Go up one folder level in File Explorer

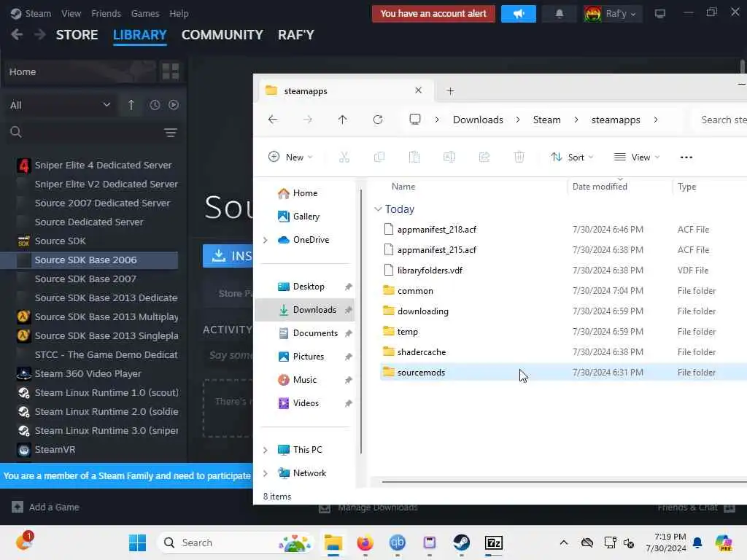point(343,120)
